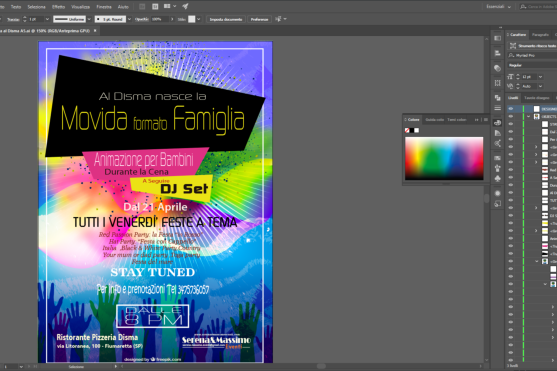The image size is (557, 371).
Task: Click the rocket GPU performance icon
Action: (185, 6)
